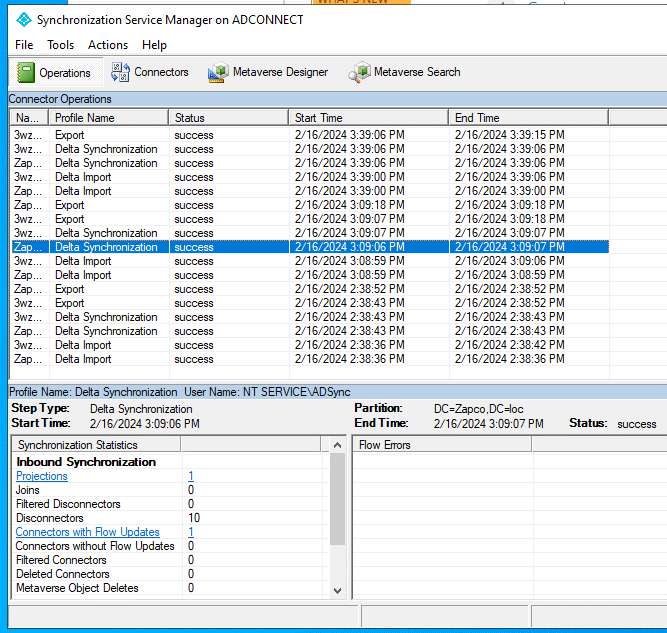This screenshot has height=633, width=667.
Task: Open the Metaverse Designer view label
Action: (280, 72)
